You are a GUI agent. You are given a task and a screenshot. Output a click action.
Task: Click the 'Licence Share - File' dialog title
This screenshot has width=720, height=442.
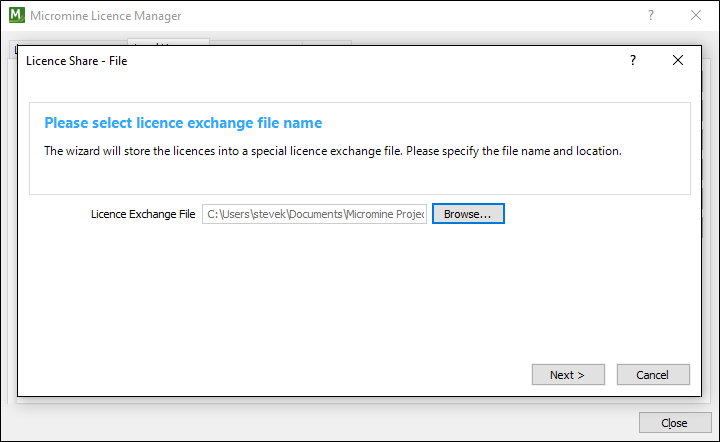click(x=76, y=61)
